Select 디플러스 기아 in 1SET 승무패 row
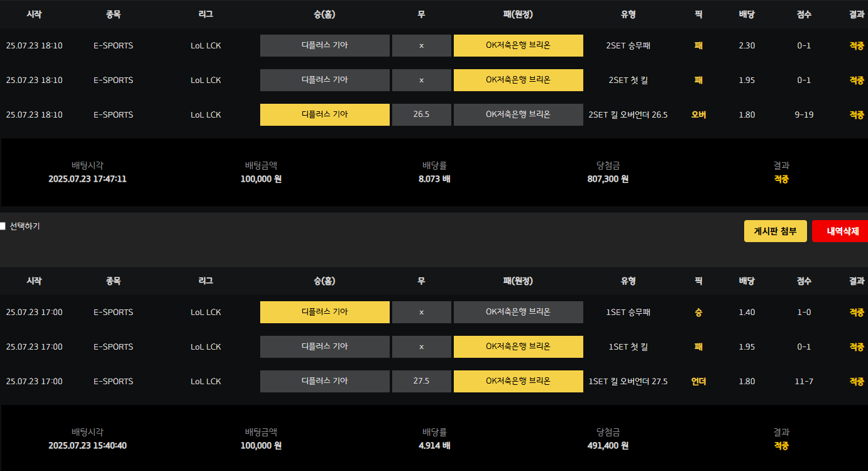The width and height of the screenshot is (868, 471). pyautogui.click(x=324, y=312)
